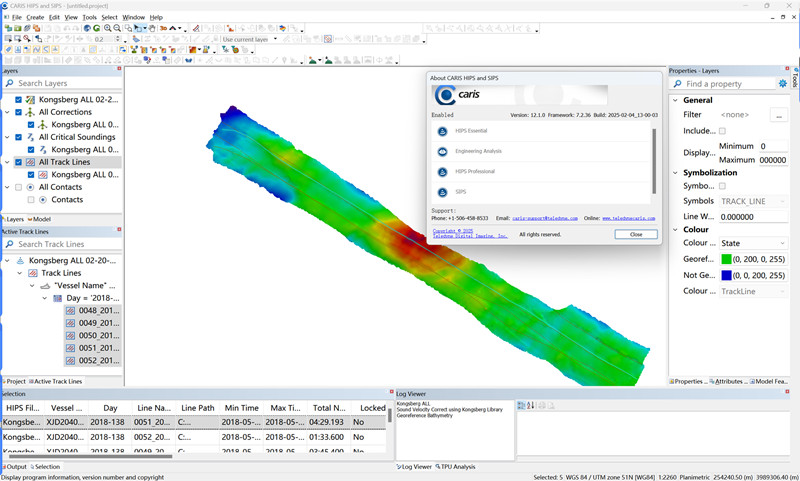Click the green open-project folder icon
Screen dimensions: 800x481
[17, 28]
